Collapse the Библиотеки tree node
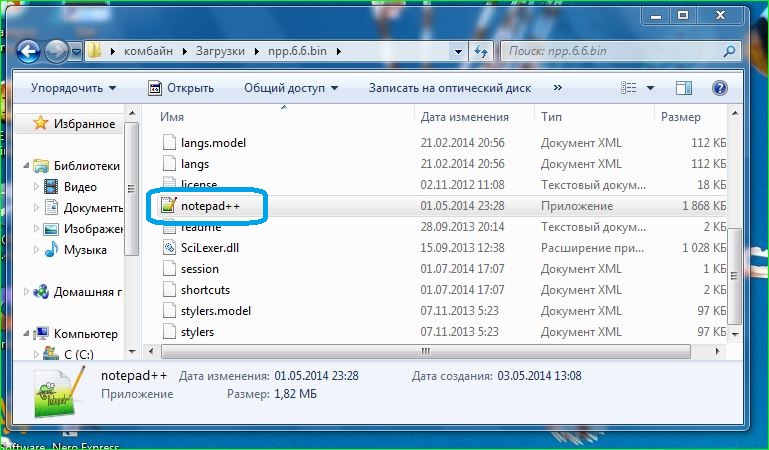The height and width of the screenshot is (450, 769). pos(26,166)
